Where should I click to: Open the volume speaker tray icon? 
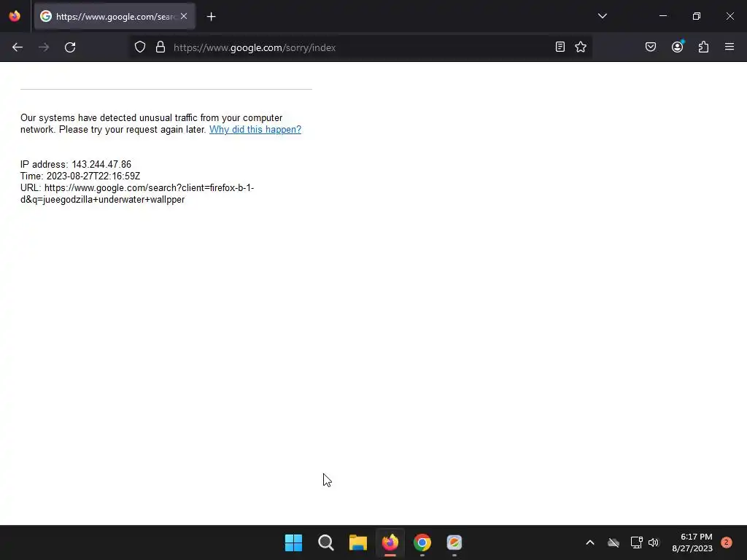pos(654,542)
